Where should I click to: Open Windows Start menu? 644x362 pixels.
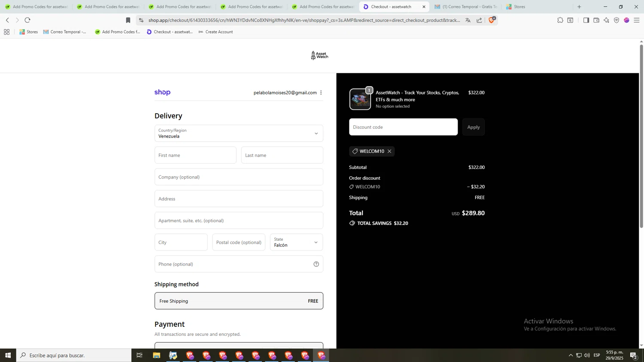click(x=8, y=355)
